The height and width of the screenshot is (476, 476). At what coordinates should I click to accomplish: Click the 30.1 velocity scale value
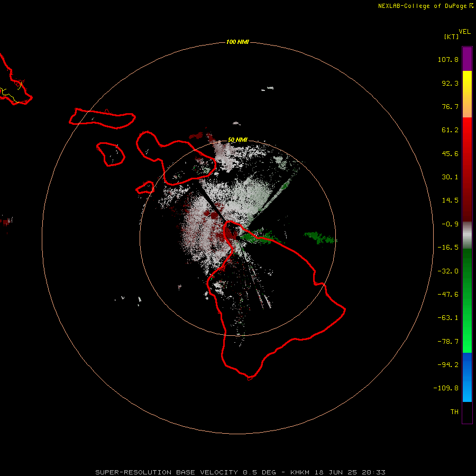pos(450,177)
